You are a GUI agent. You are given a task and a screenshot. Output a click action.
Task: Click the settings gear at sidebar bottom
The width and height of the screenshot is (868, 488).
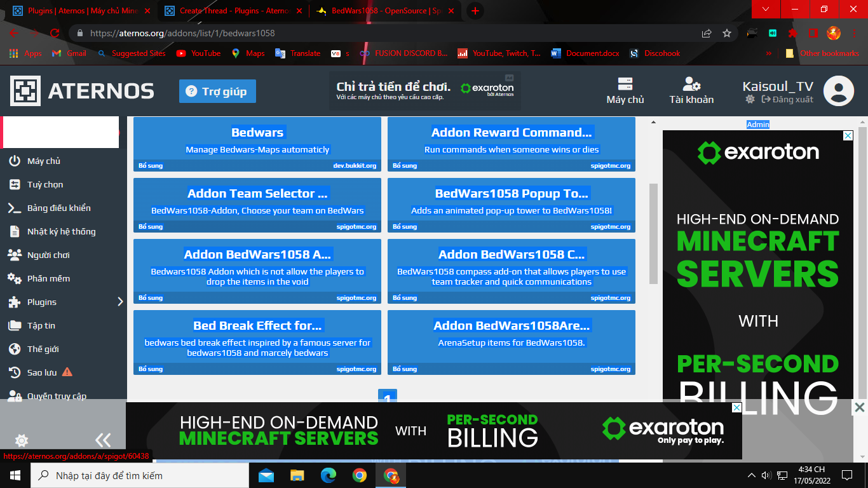point(22,440)
